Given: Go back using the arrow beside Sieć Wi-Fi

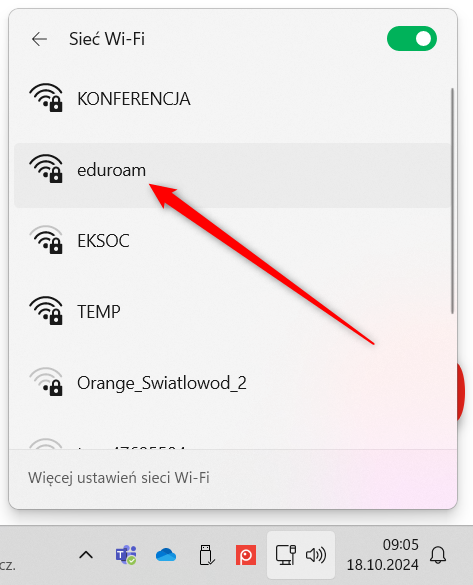Looking at the screenshot, I should coord(40,39).
